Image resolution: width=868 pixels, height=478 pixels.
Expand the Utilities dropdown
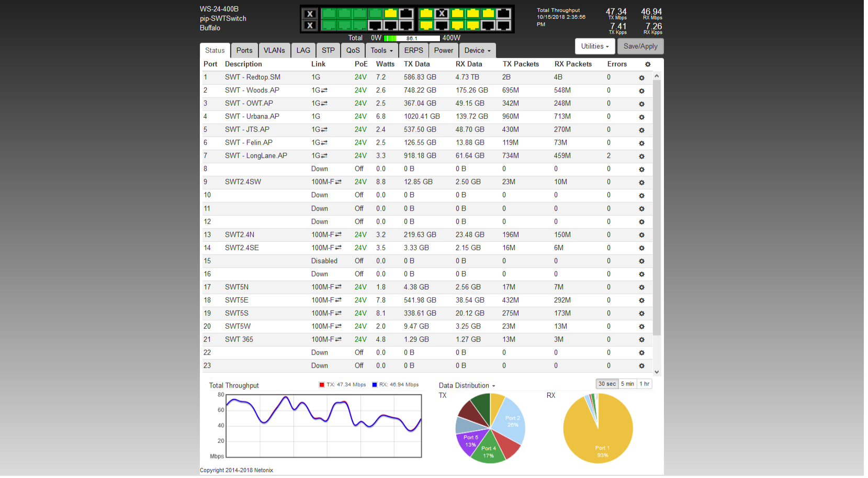[595, 46]
